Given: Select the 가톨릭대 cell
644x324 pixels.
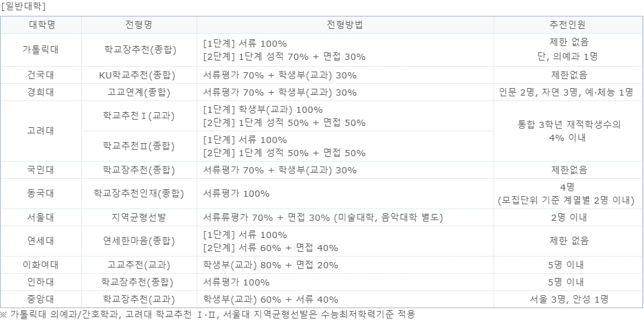Looking at the screenshot, I should tap(41, 50).
